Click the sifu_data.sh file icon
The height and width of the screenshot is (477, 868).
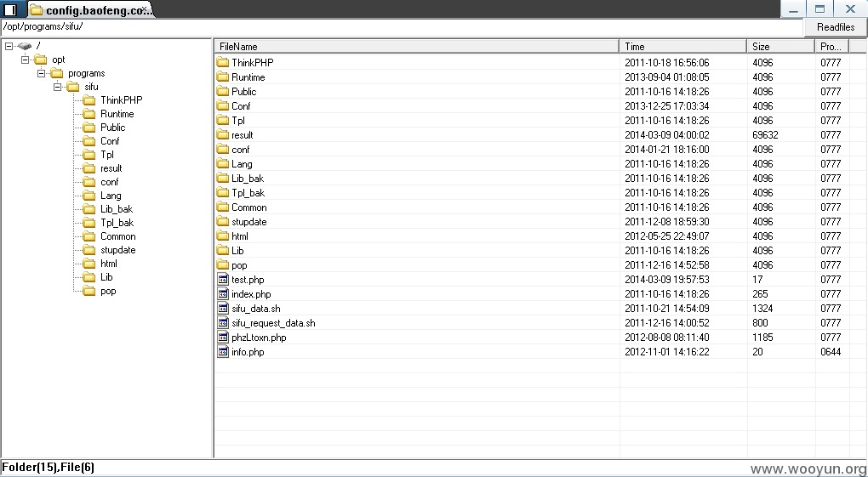tap(223, 308)
